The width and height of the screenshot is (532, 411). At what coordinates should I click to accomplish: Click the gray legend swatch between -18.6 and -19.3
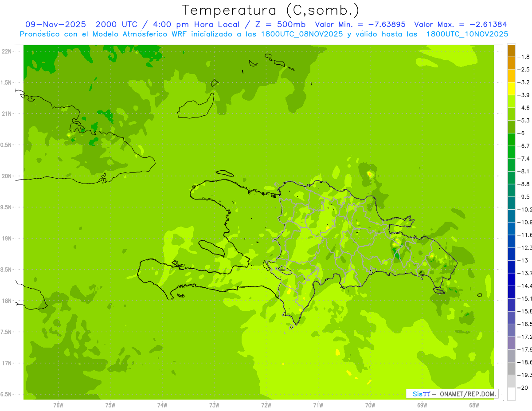point(511,369)
